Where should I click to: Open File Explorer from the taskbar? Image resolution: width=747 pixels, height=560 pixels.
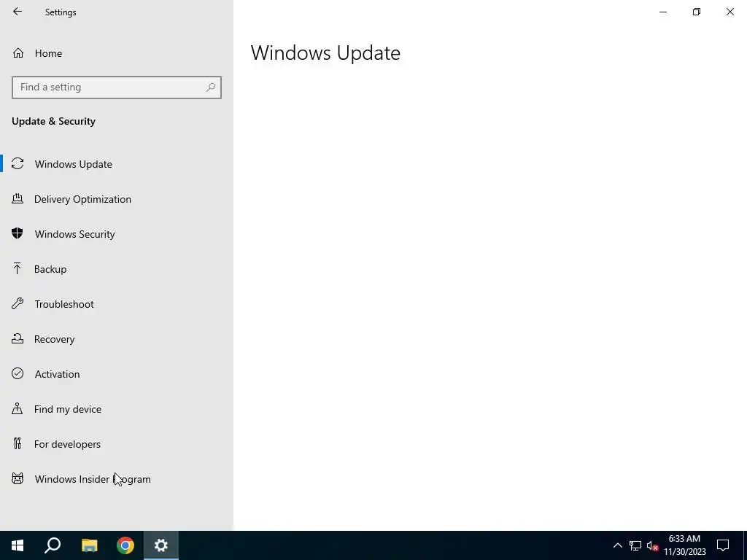click(89, 545)
